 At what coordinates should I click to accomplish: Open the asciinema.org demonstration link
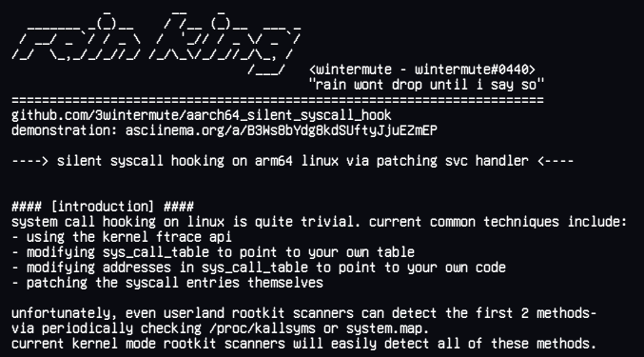click(282, 130)
